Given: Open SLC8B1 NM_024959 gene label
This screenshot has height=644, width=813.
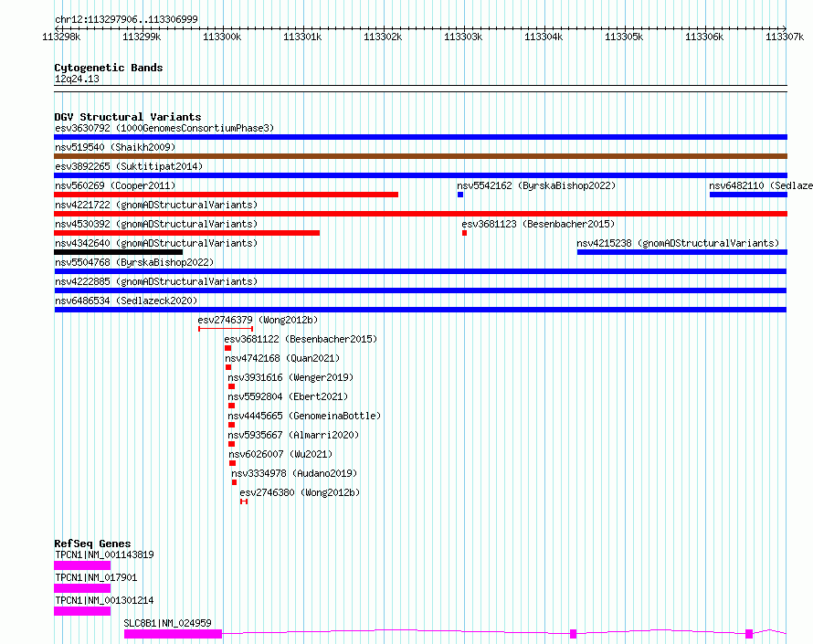Looking at the screenshot, I should [167, 623].
